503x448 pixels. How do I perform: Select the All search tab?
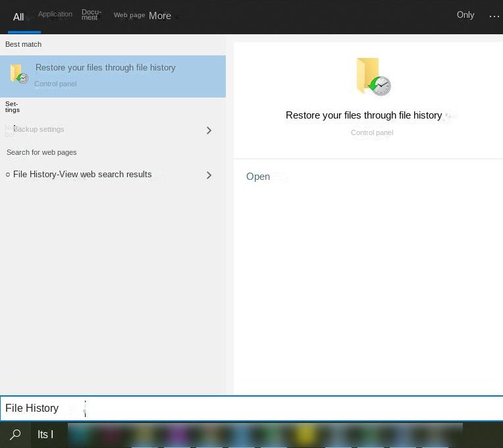click(x=18, y=17)
